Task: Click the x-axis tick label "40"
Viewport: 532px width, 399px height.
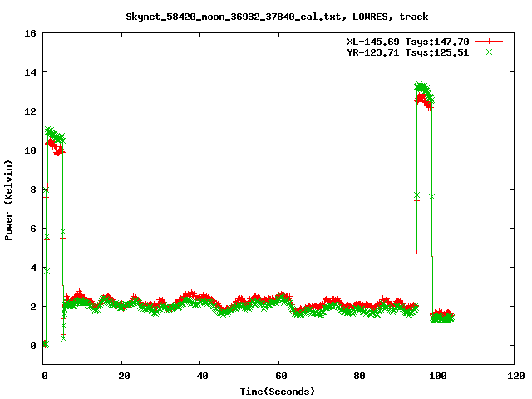Action: [x=202, y=376]
